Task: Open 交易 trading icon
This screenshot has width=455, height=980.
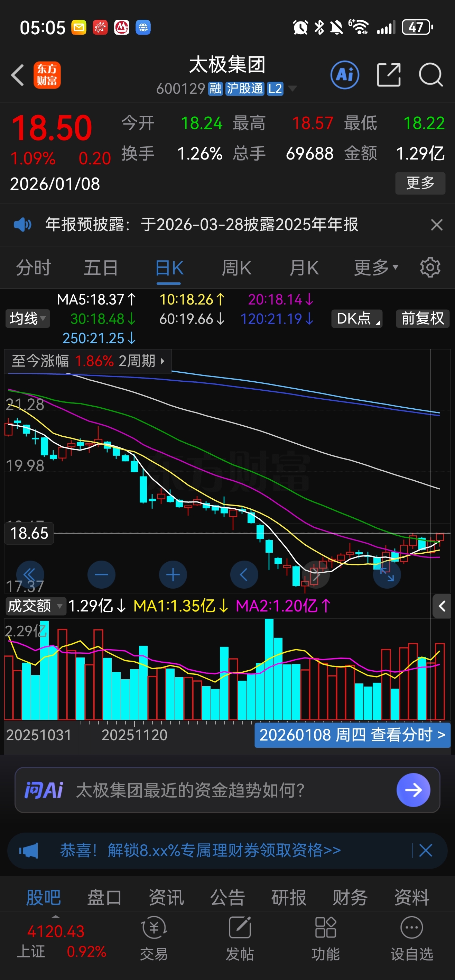Action: point(154,938)
